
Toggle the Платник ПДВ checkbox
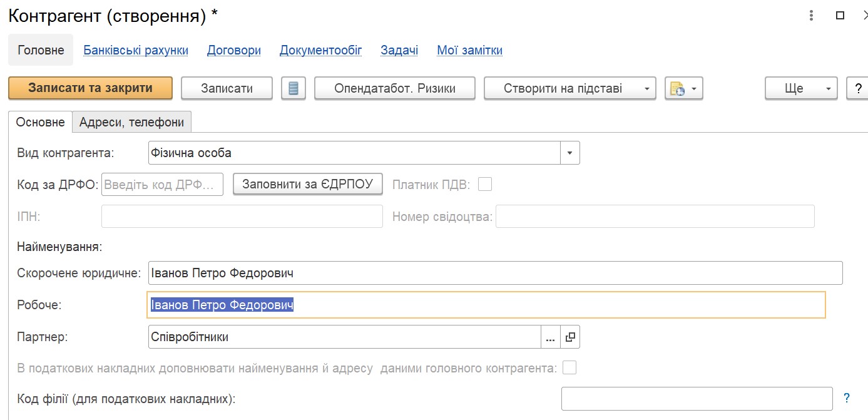pos(485,184)
